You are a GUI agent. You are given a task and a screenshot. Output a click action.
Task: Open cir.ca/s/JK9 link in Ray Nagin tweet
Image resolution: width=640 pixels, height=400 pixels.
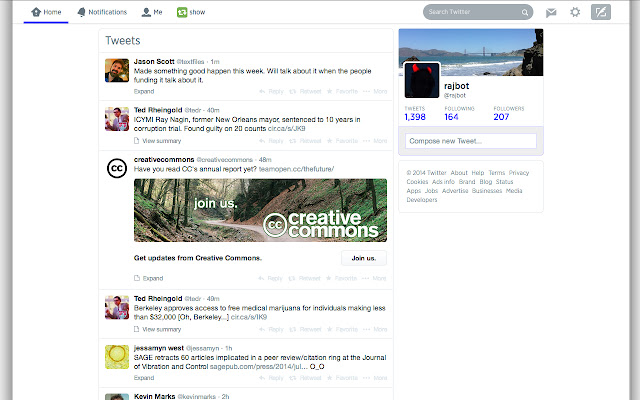287,129
